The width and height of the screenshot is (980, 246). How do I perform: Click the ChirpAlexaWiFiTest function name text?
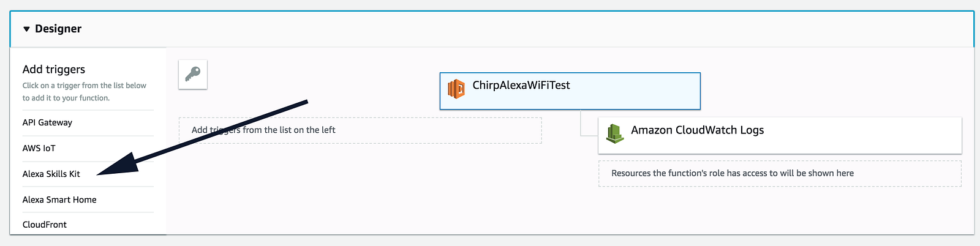click(521, 85)
